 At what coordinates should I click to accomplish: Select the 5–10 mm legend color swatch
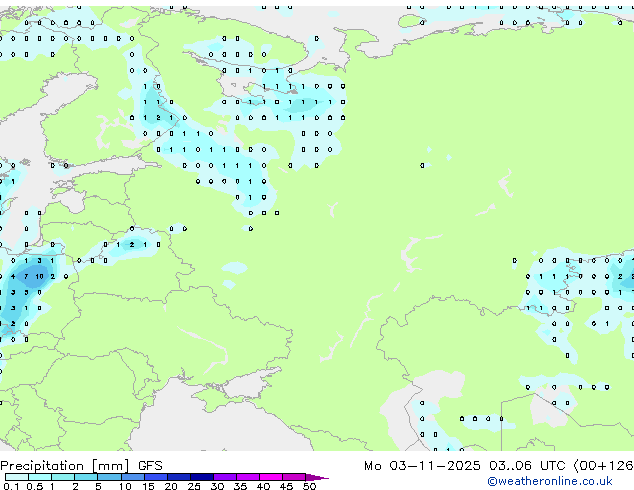point(109,477)
